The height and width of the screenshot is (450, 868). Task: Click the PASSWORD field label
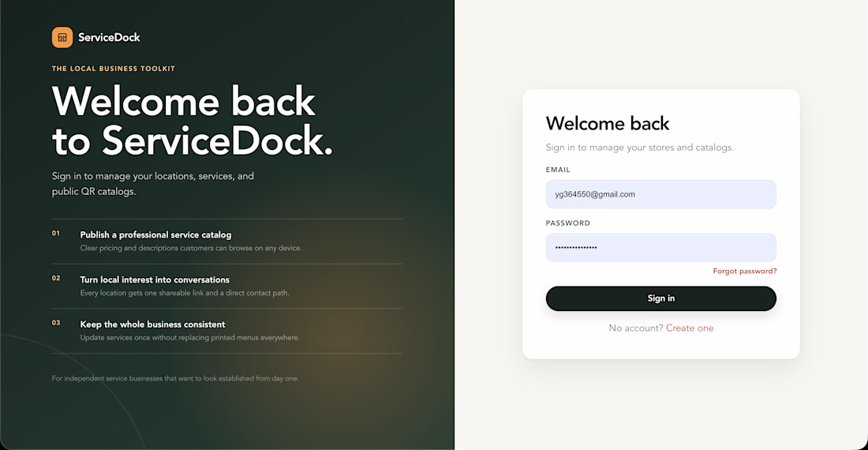point(568,223)
